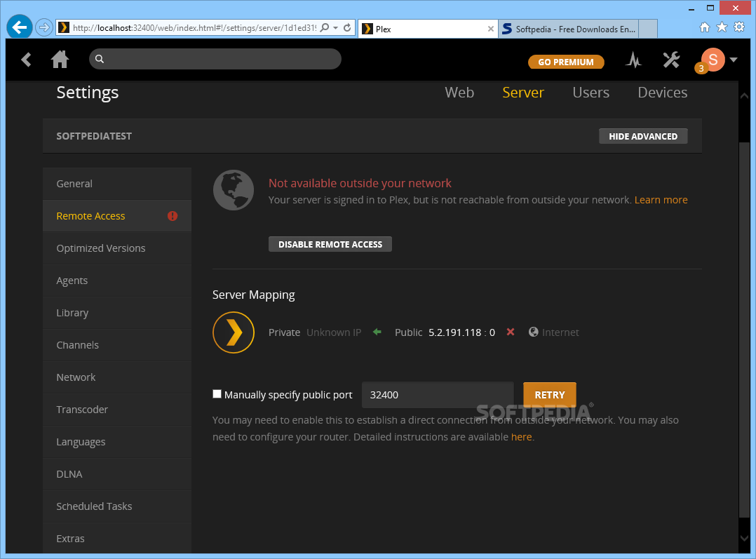756x559 pixels.
Task: Click the green mapping arrow icon
Action: [377, 332]
